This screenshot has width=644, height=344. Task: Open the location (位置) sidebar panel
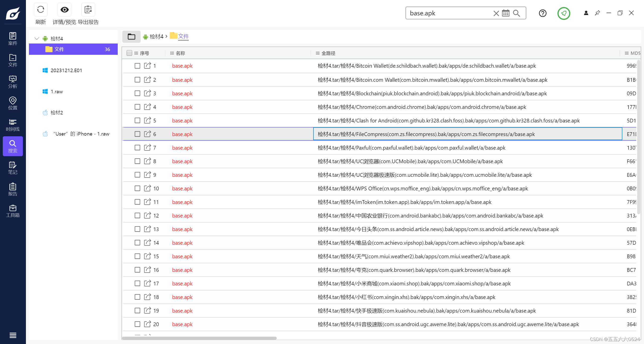point(13,103)
